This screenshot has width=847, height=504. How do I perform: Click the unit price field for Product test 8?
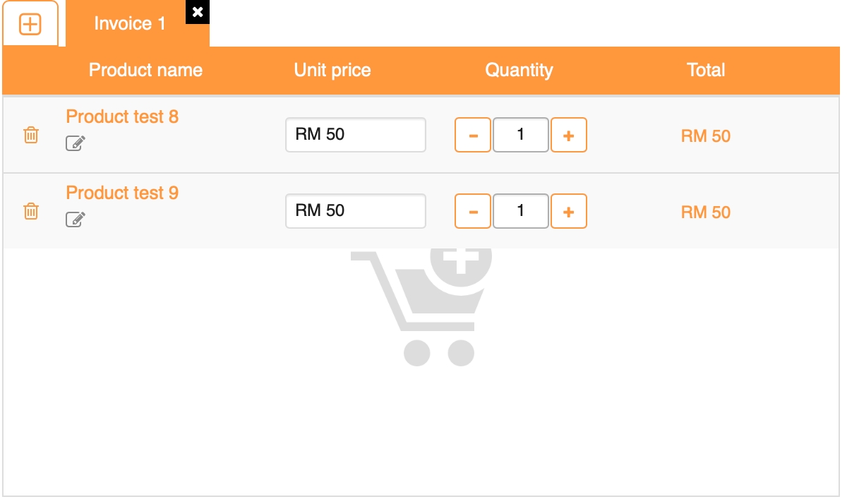(x=356, y=135)
